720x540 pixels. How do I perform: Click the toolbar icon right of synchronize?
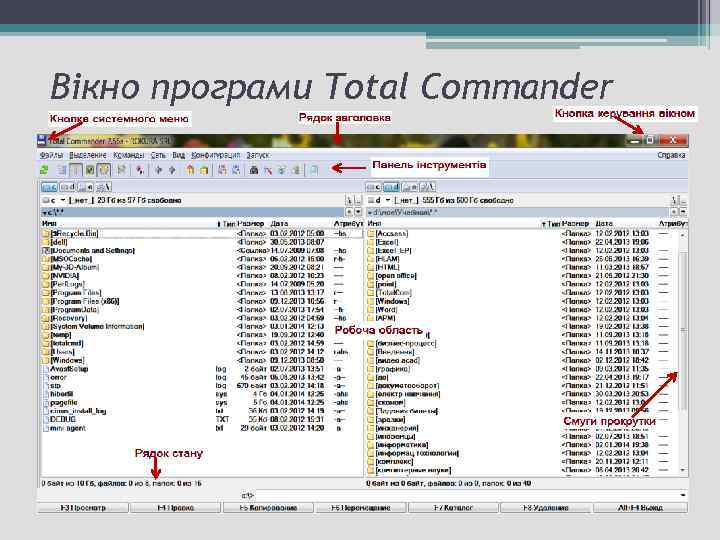296,170
